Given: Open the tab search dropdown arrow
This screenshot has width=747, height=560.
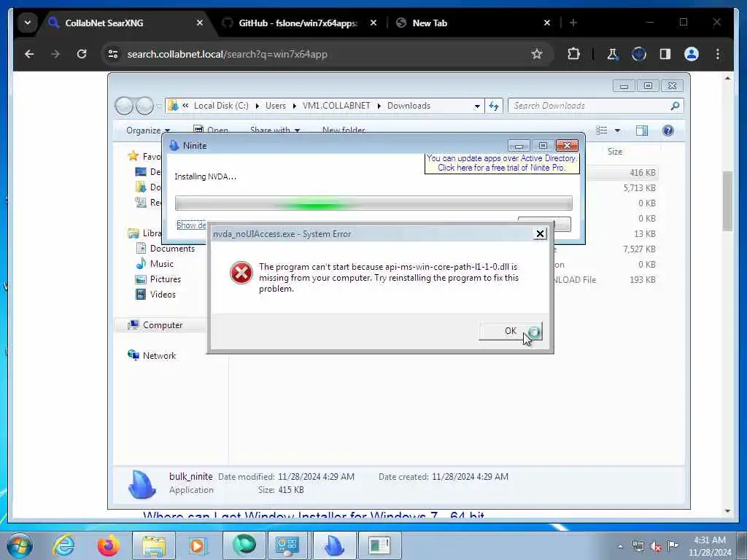Looking at the screenshot, I should click(28, 23).
